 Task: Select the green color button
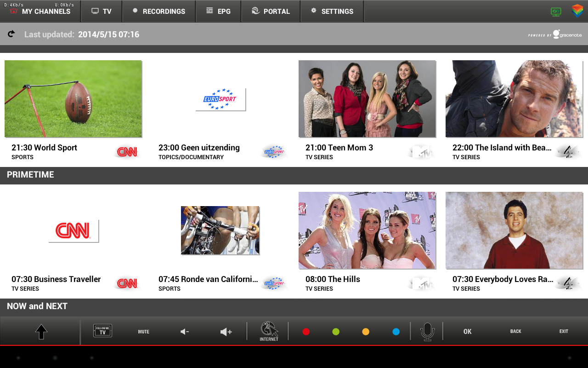pyautogui.click(x=336, y=332)
